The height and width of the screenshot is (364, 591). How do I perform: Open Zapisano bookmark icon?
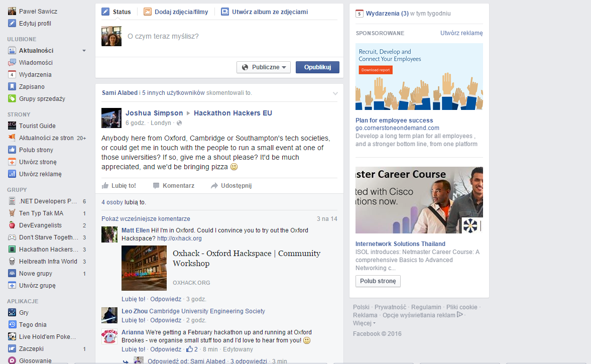tap(12, 87)
